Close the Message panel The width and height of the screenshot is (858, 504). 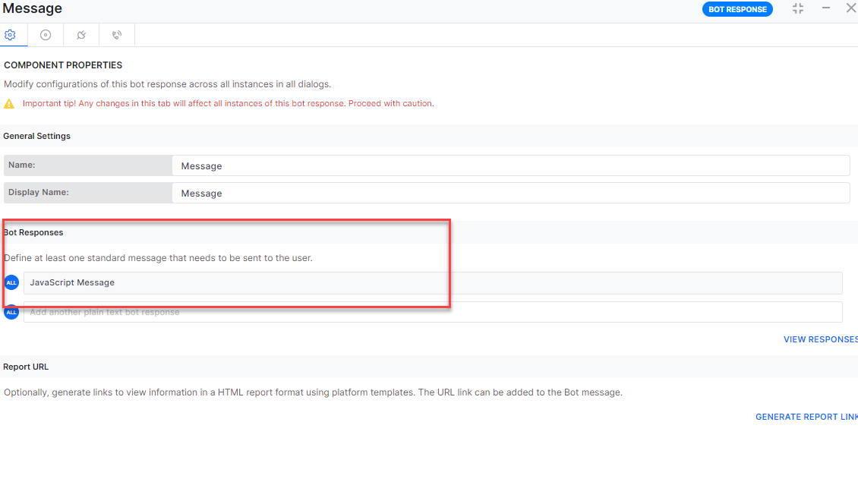(x=850, y=8)
